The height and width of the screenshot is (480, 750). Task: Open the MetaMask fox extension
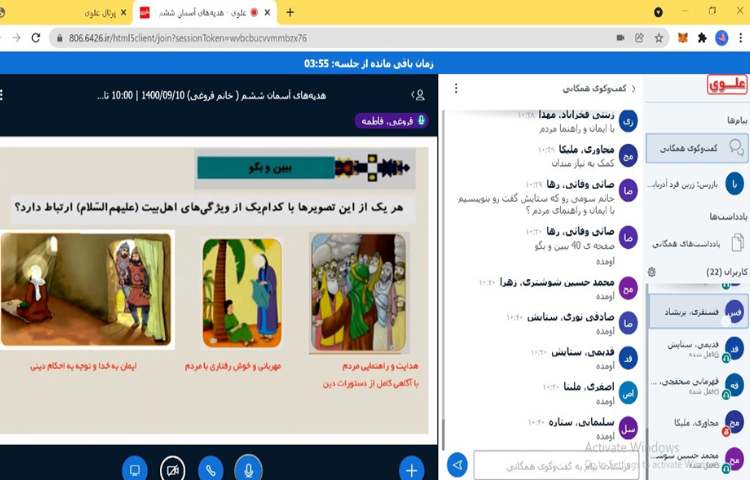(x=683, y=38)
